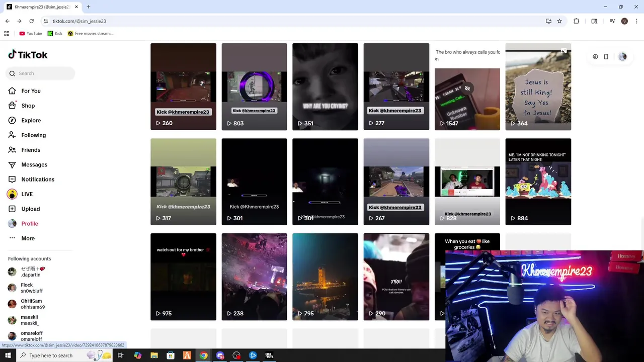Viewport: 644px width, 362px height.
Task: Click the Chrome icon on the taskbar
Action: 203,355
